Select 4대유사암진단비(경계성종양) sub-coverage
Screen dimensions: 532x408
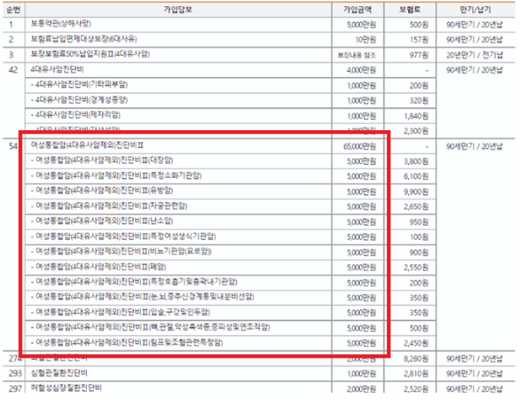coord(79,100)
